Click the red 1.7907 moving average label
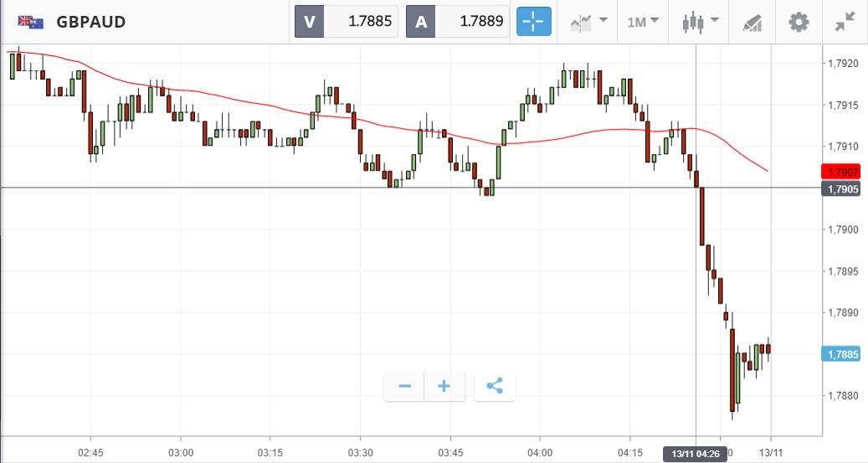 tap(842, 172)
